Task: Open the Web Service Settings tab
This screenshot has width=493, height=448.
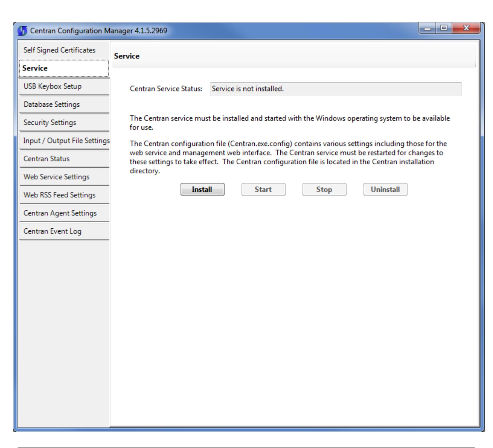Action: coord(64,177)
